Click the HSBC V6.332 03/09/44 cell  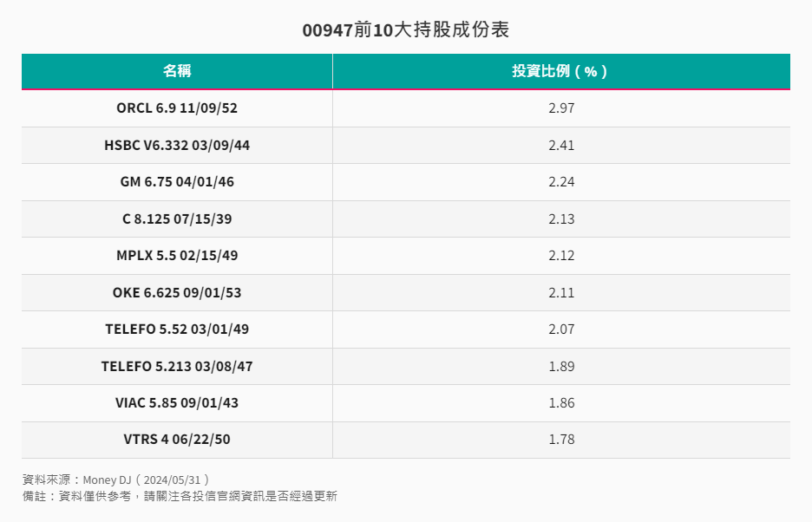(177, 146)
